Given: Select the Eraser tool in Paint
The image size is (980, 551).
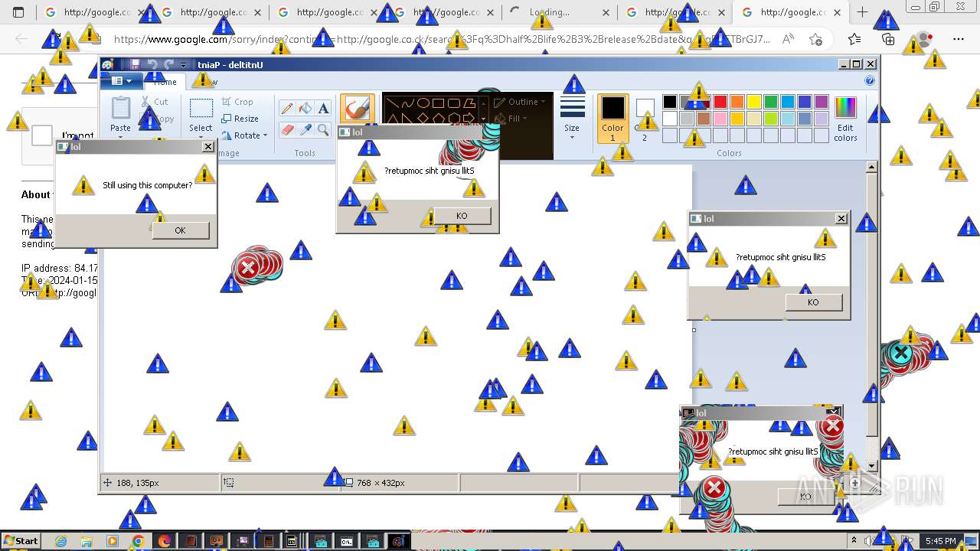Looking at the screenshot, I should [287, 130].
